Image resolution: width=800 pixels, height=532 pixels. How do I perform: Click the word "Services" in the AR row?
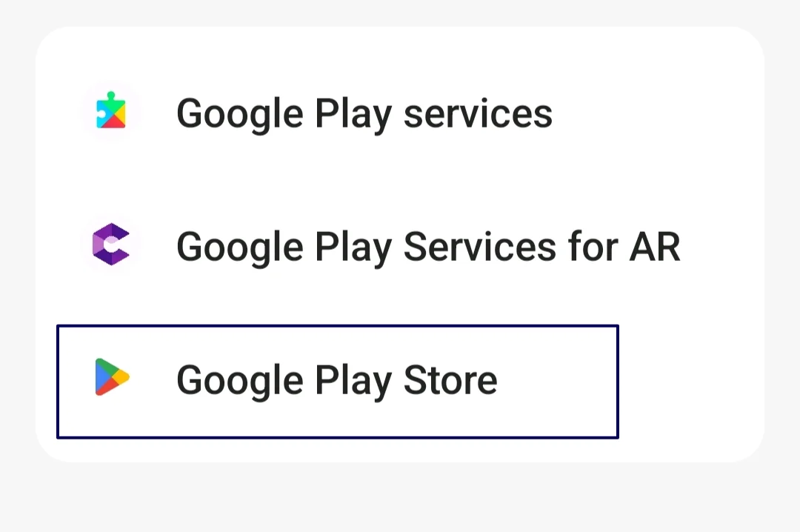(479, 246)
